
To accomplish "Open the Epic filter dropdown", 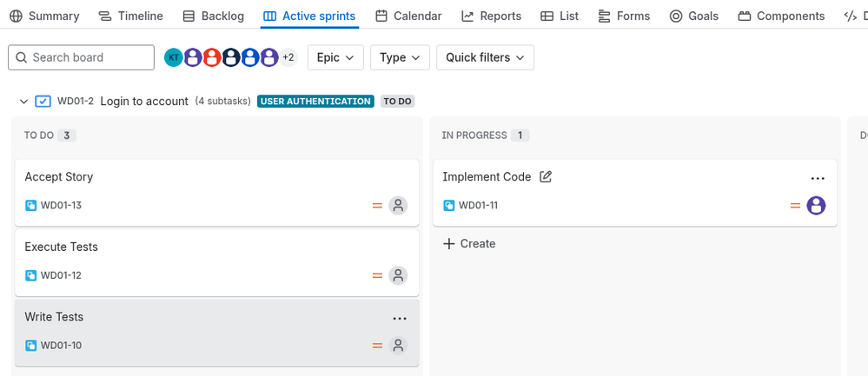I will point(335,57).
